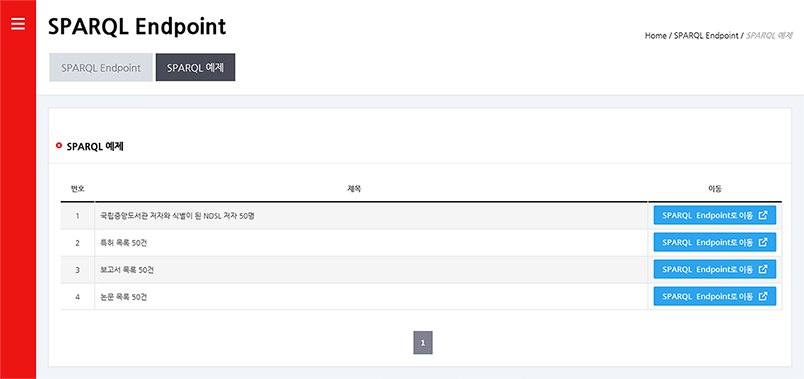The width and height of the screenshot is (804, 379).
Task: Open SPARQL Endpoint breadcrumb link
Action: click(x=706, y=36)
